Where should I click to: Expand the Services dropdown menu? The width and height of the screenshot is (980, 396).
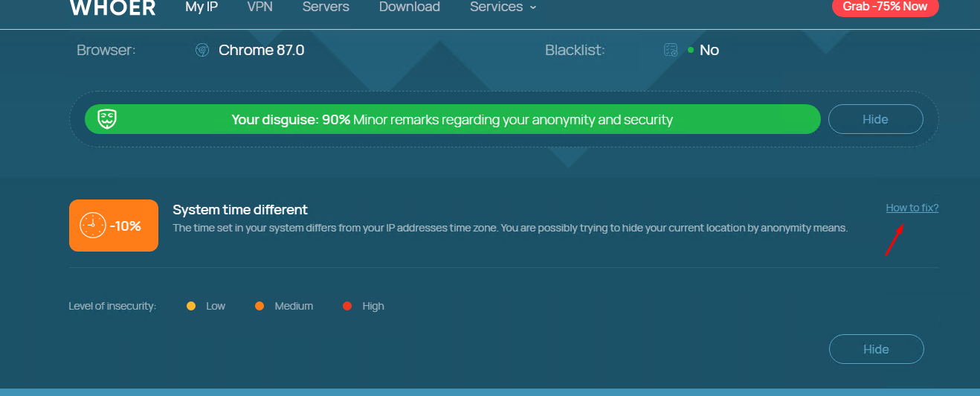[503, 7]
